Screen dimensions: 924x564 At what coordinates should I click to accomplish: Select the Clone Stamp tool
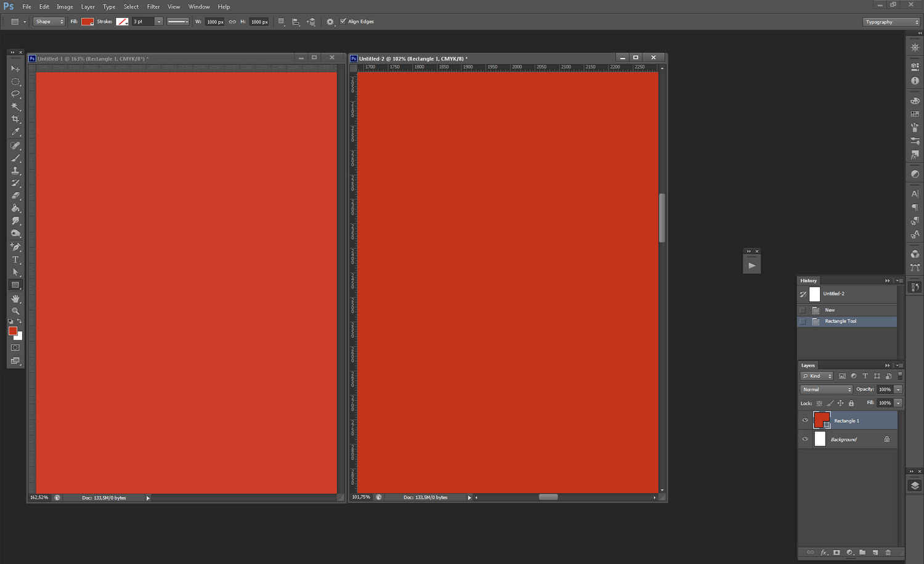click(x=15, y=171)
